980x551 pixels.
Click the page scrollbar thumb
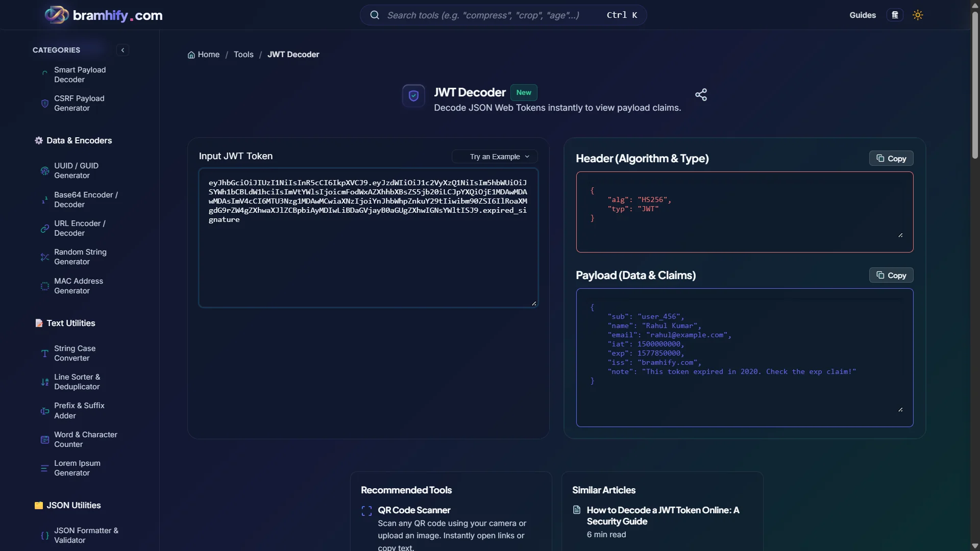[x=975, y=84]
